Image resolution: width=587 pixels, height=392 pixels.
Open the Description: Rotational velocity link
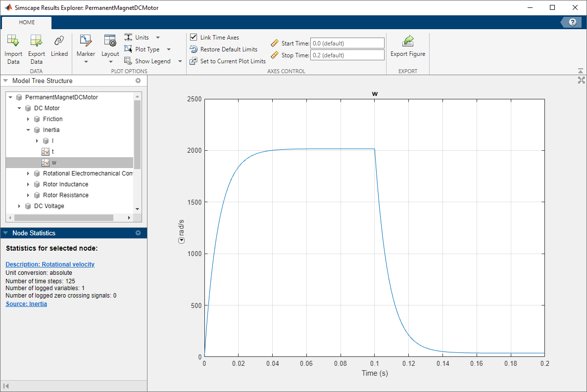[50, 264]
